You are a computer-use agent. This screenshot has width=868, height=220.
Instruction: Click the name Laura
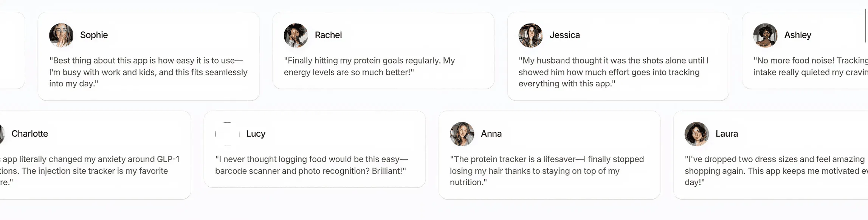tap(727, 134)
